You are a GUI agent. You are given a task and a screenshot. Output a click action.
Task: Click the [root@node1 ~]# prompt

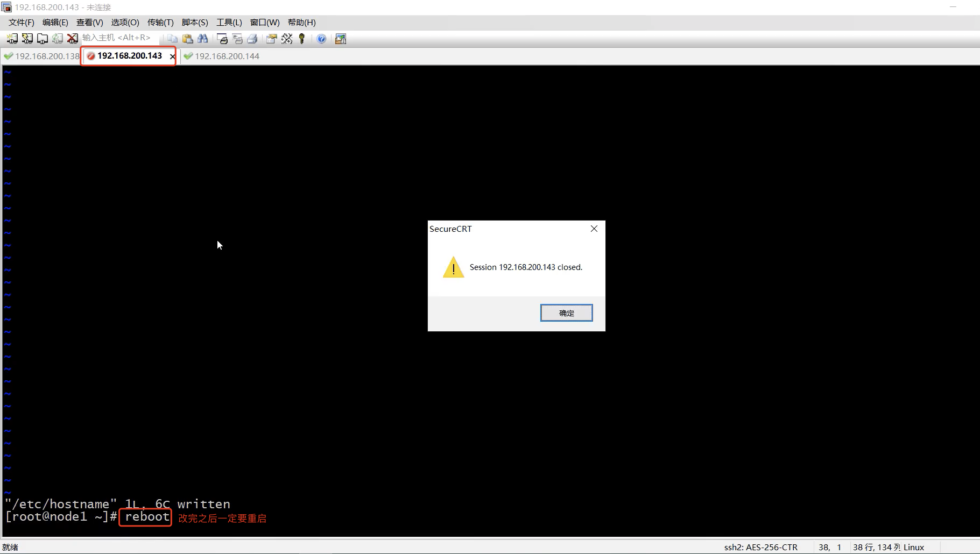coord(61,517)
